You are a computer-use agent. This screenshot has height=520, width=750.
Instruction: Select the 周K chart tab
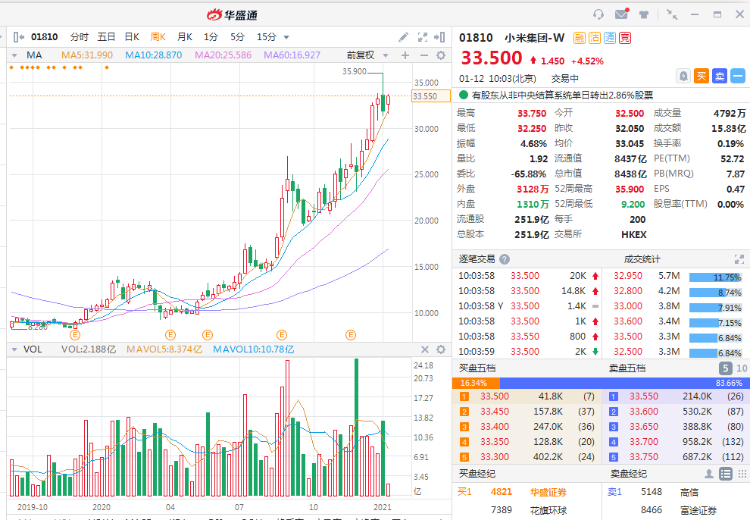click(x=158, y=37)
